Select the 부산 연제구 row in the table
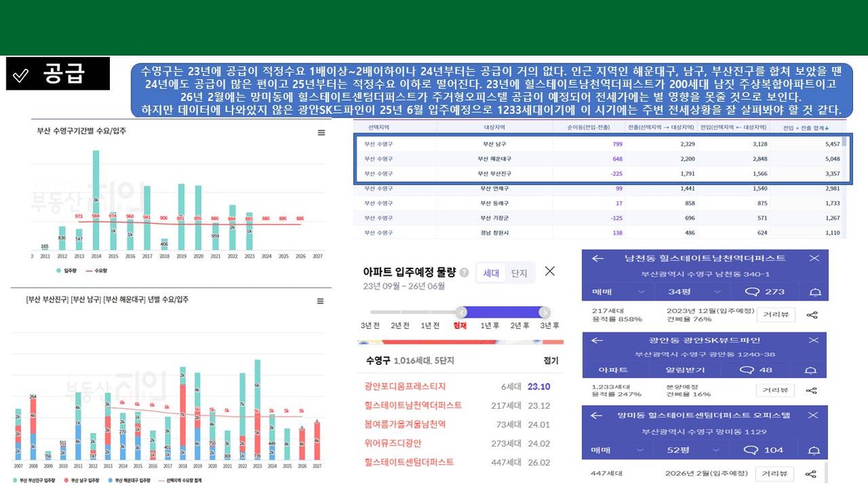This screenshot has width=868, height=488. pyautogui.click(x=598, y=188)
